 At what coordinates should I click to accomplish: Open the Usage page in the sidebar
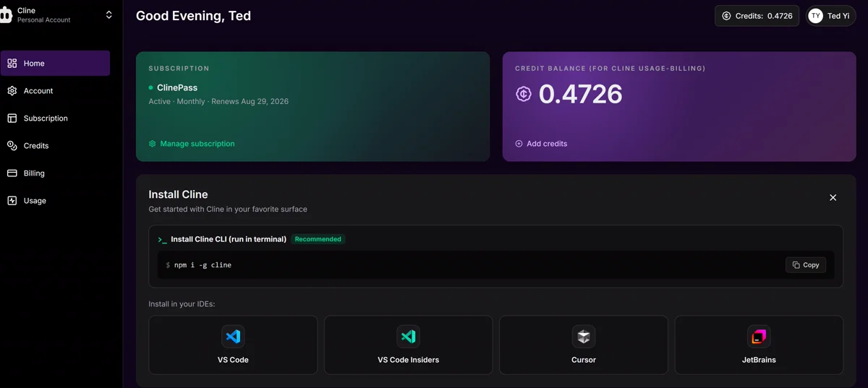tap(55, 200)
